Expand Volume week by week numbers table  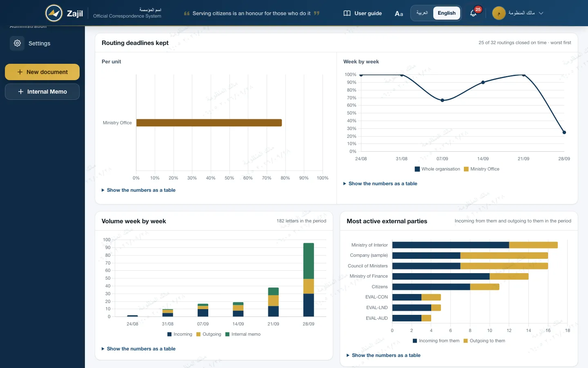pos(138,349)
